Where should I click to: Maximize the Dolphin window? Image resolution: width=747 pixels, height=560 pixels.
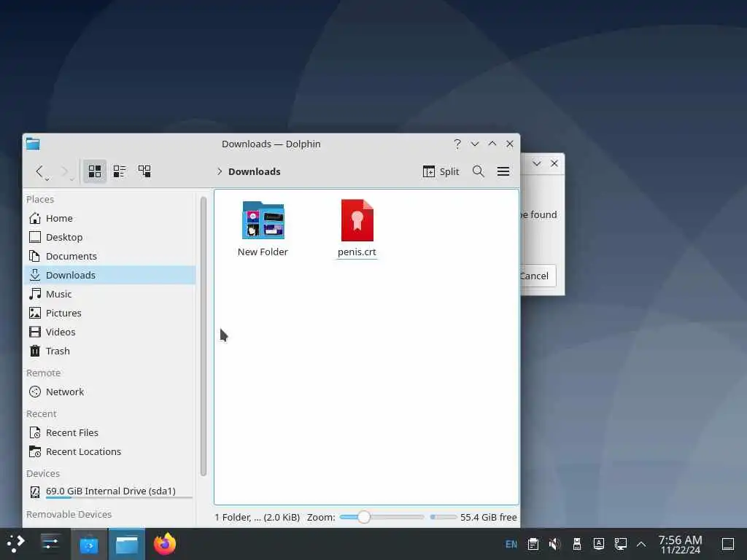tap(492, 144)
